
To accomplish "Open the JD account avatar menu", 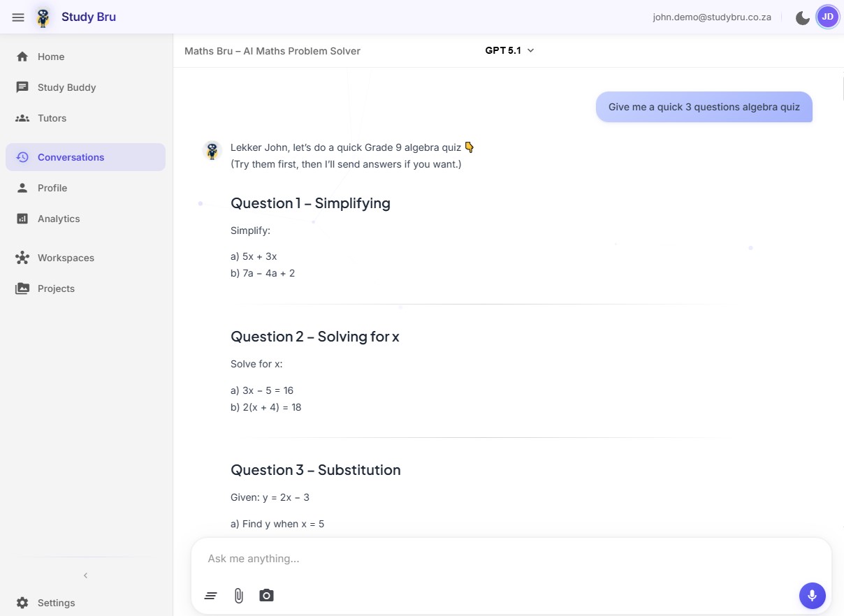I will [827, 16].
